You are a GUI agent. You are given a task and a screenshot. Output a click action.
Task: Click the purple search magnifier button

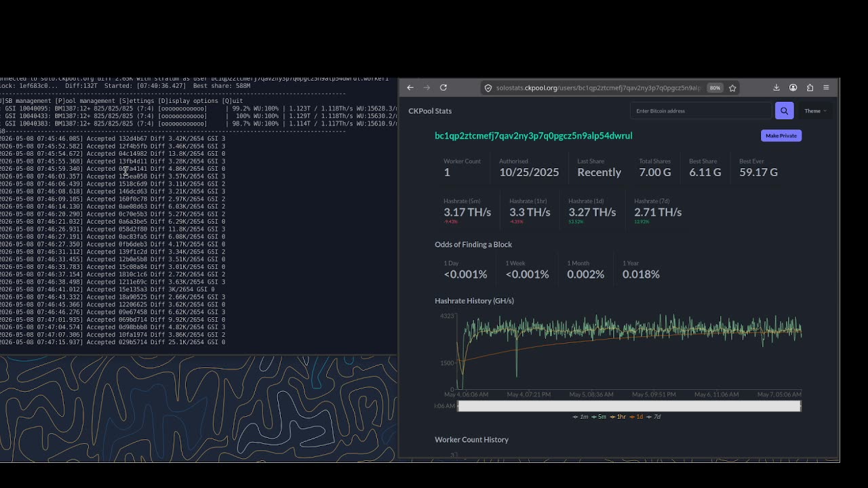click(784, 110)
